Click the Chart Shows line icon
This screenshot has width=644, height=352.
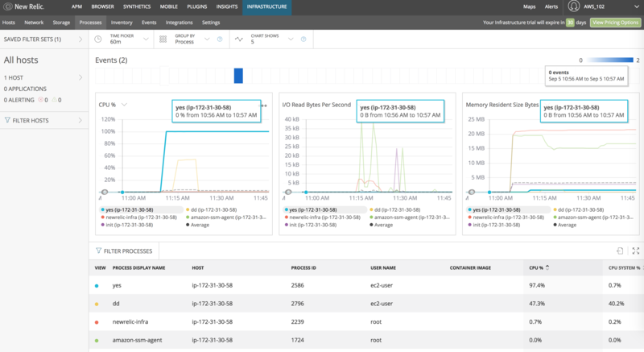click(x=238, y=39)
